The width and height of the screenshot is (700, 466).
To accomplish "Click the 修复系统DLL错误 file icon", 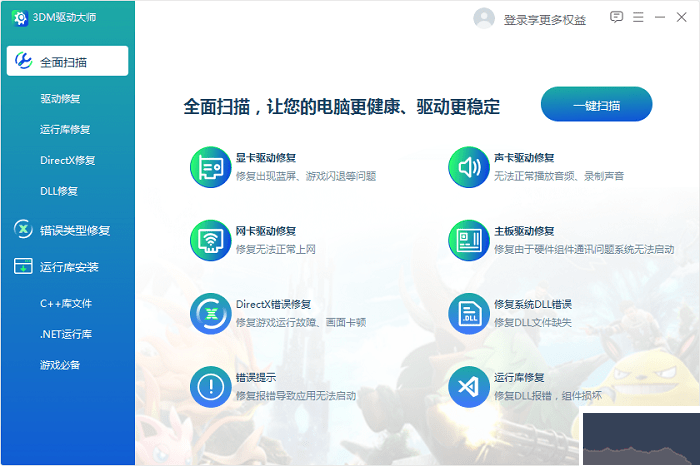I will (x=469, y=314).
